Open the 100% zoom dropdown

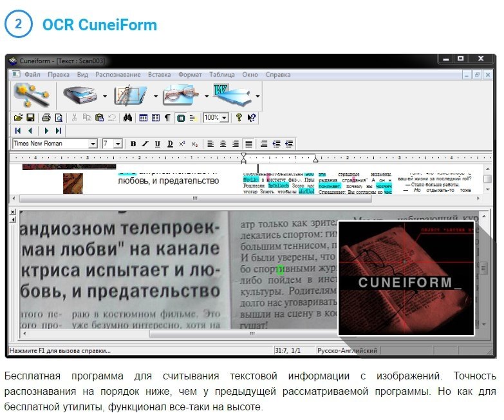click(225, 118)
